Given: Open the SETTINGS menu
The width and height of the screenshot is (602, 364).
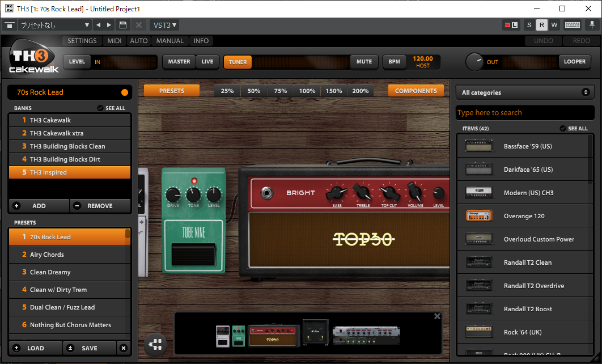Looking at the screenshot, I should [x=82, y=41].
